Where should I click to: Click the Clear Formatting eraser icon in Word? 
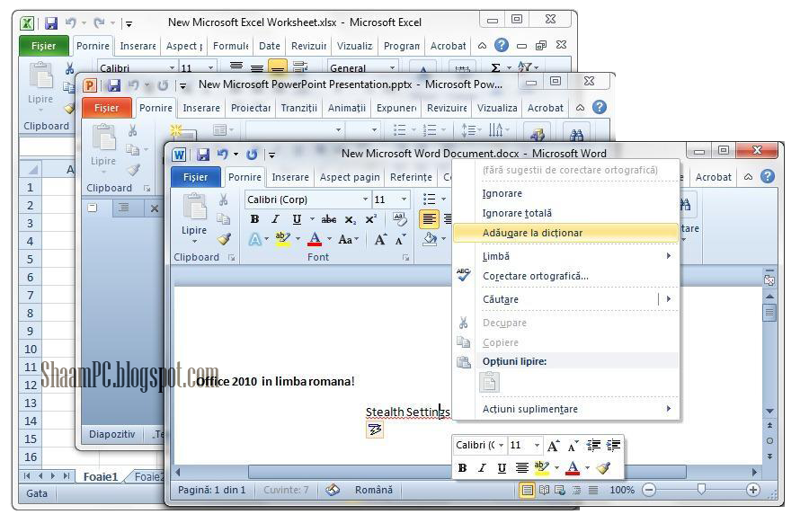pos(399,218)
